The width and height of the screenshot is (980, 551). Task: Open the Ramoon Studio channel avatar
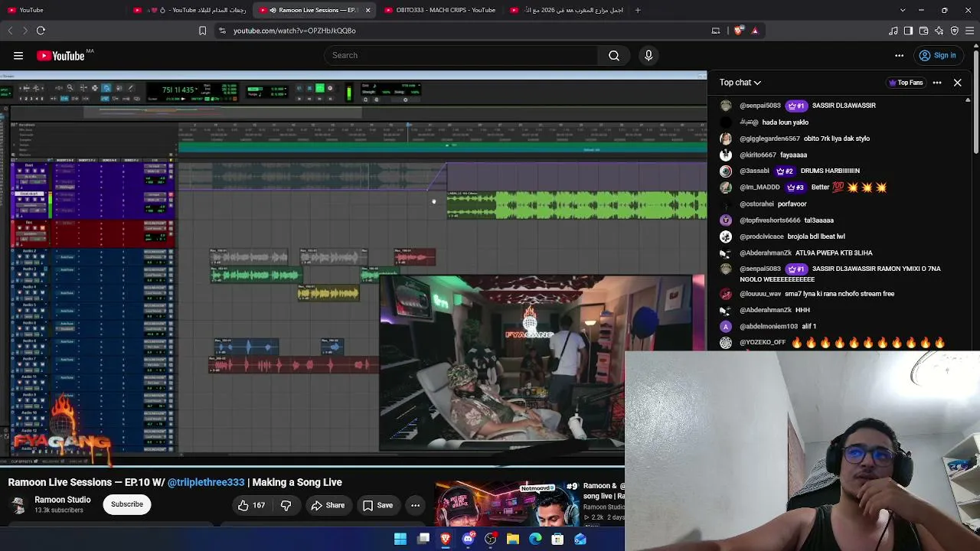(x=18, y=505)
